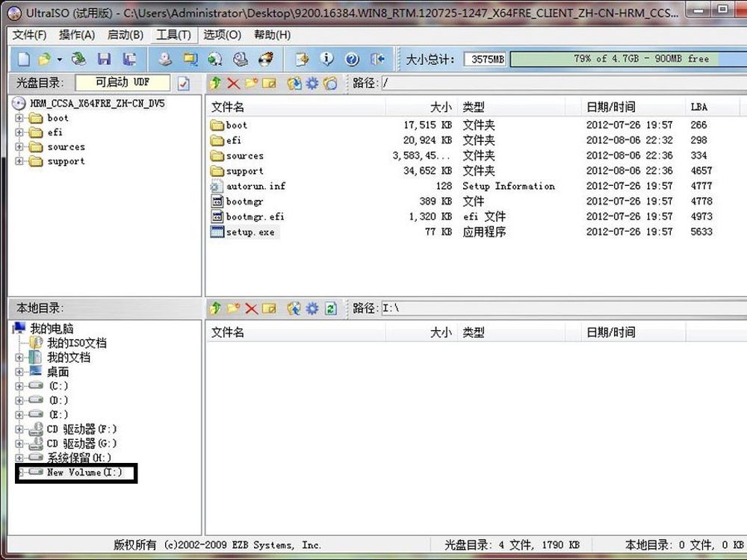747x560 pixels.
Task: Create a new ISO image file
Action: (x=24, y=59)
